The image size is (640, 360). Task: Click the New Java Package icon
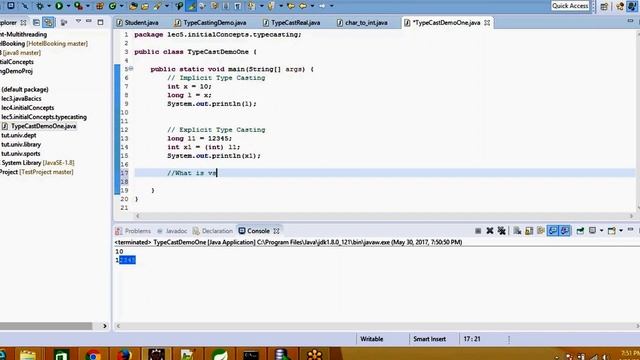click(x=100, y=6)
